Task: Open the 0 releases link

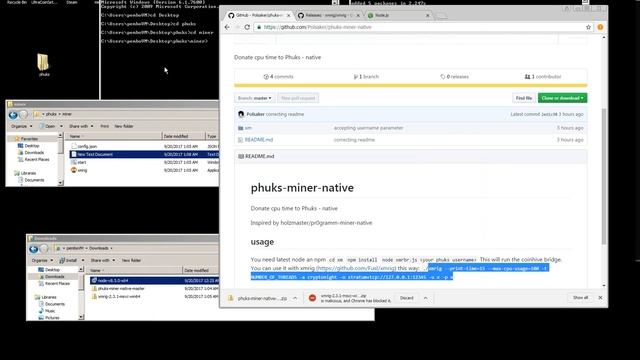Action: click(x=454, y=77)
